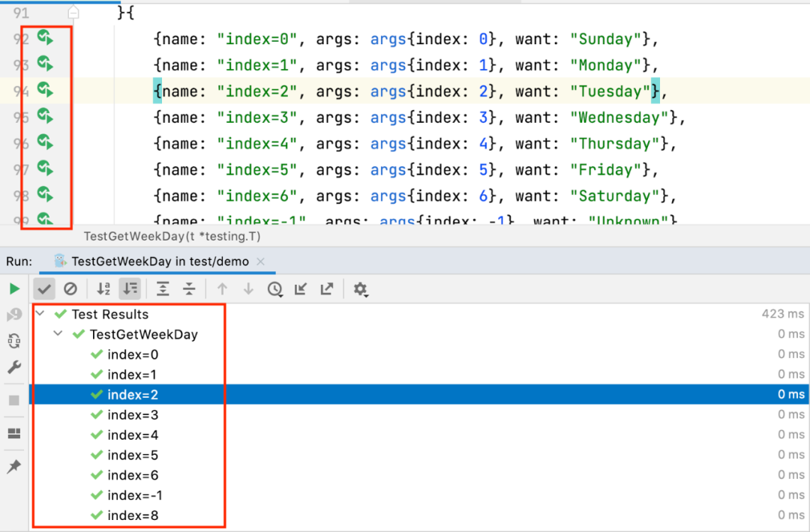Screen dimensions: 810x532
Task: Close the TestGetWeekDay run tab
Action: coord(261,262)
